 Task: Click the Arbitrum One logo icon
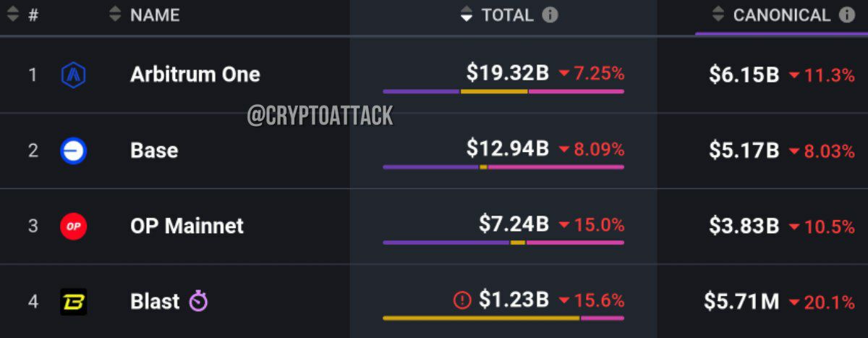(74, 74)
